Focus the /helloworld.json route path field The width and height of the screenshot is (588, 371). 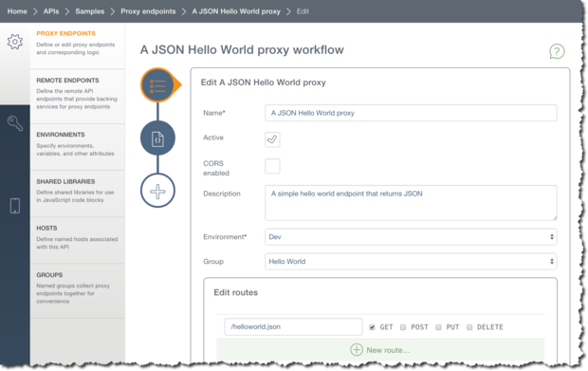(x=293, y=326)
